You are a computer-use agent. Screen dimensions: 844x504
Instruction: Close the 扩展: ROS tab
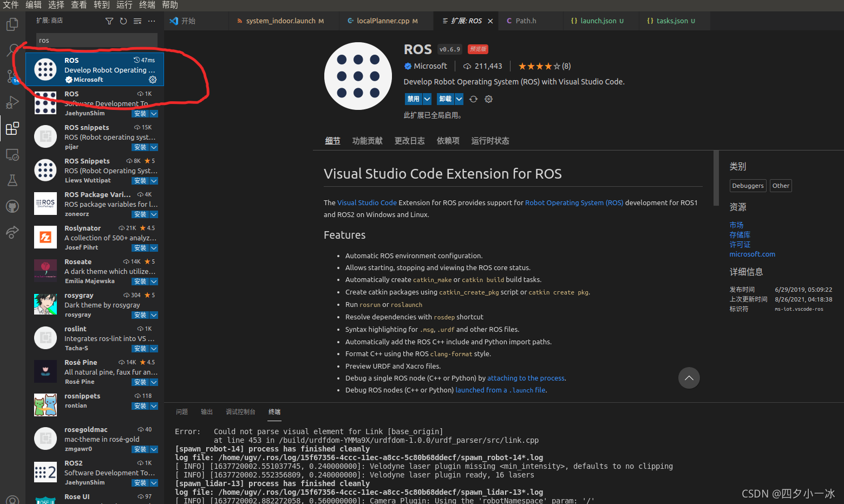(490, 21)
